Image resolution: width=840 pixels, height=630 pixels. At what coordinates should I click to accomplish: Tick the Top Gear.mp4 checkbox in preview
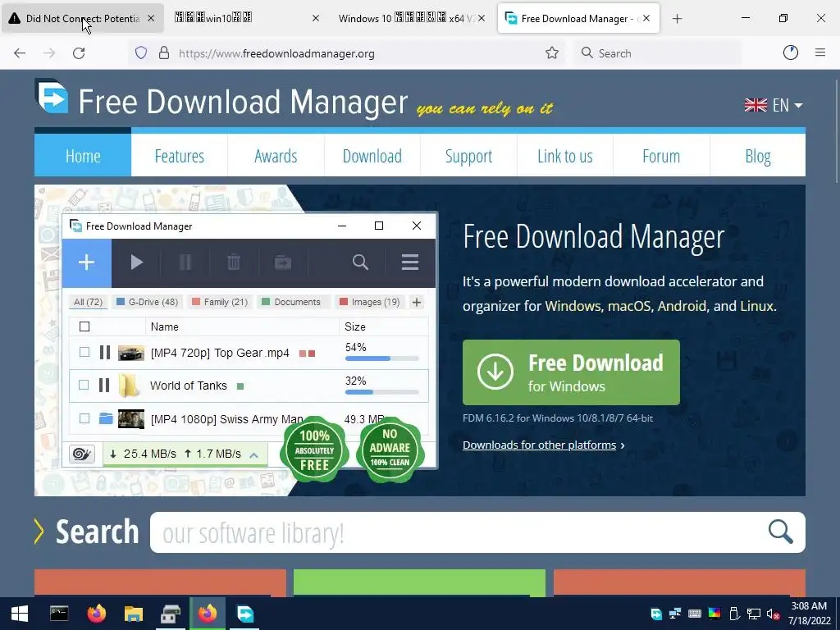(x=84, y=352)
